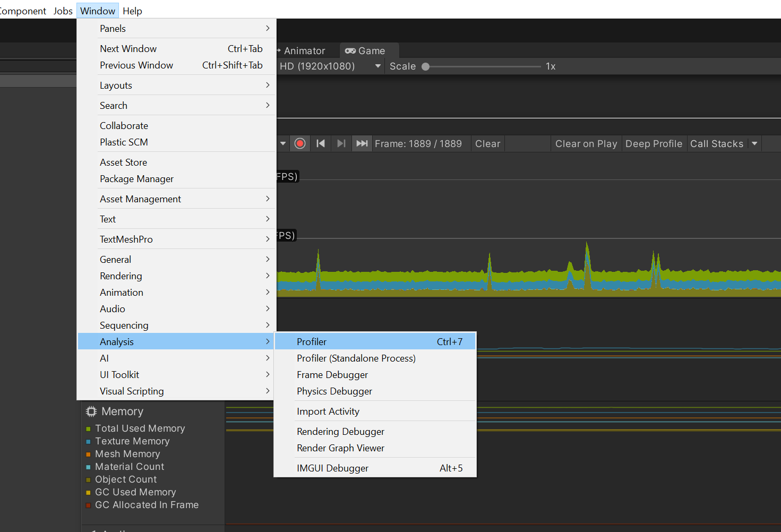Open the Package Manager menu item
781x532 pixels.
[136, 179]
